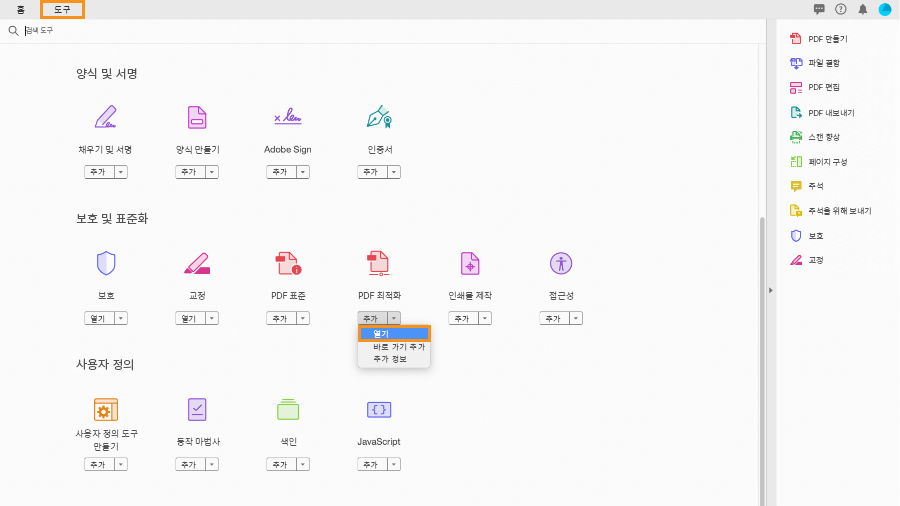
Task: Click the 채우기 및 서명 tool icon
Action: click(105, 117)
